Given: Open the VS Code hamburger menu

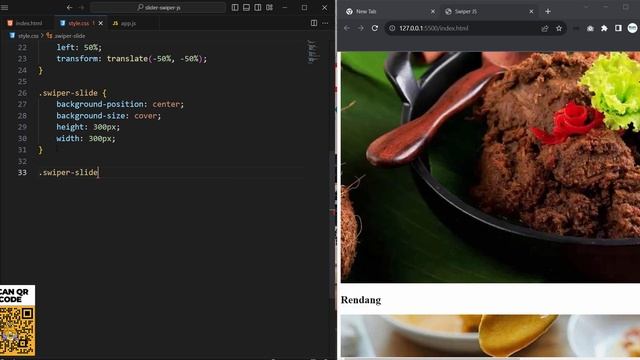Looking at the screenshot, I should tap(4, 7).
